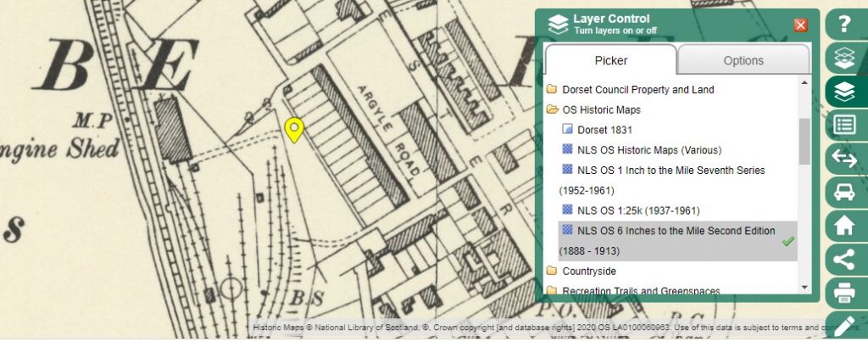Click layer list scrollbar up arrow
The height and width of the screenshot is (342, 868).
(804, 82)
